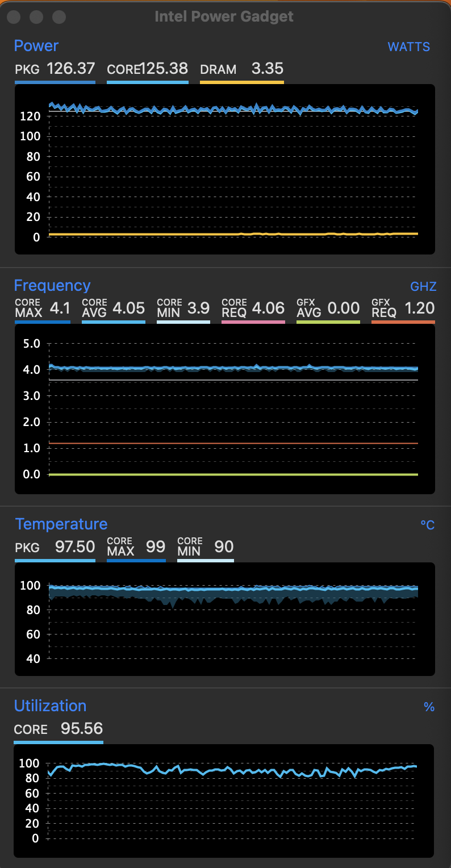Click the Power section heading
451x868 pixels.
point(36,45)
